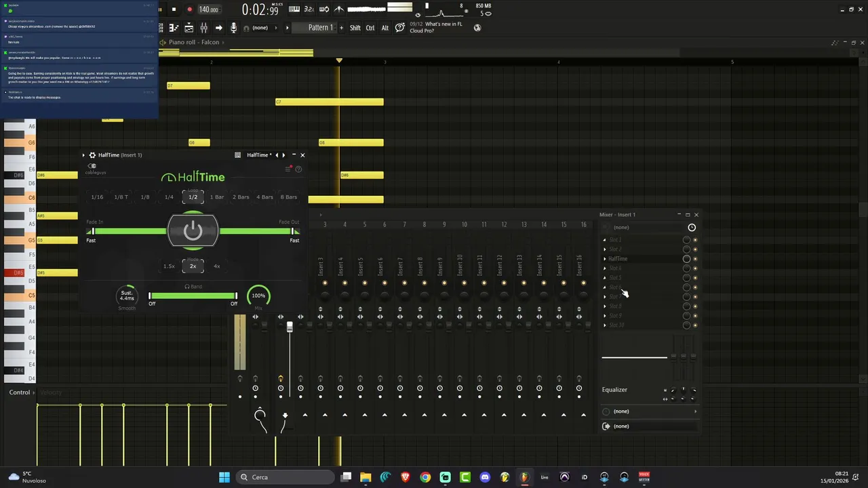Expand Slot 10 arrow in mixer

click(605, 325)
